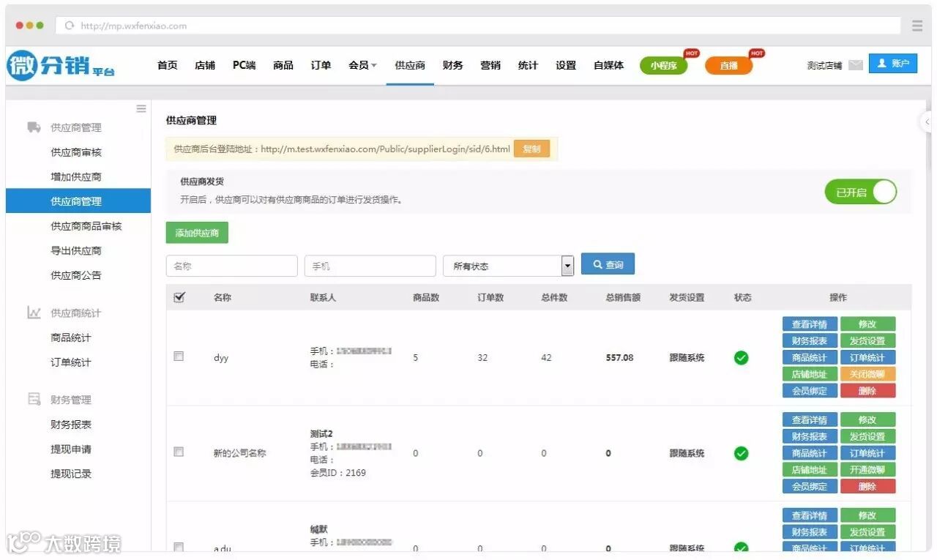Focus the 手机 search field
The height and width of the screenshot is (560, 937).
pyautogui.click(x=370, y=266)
